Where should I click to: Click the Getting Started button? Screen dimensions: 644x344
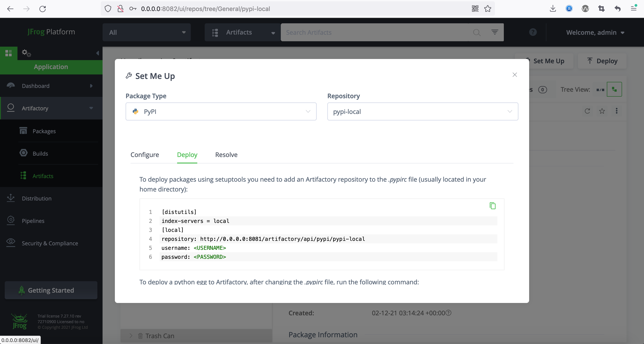[x=51, y=290]
